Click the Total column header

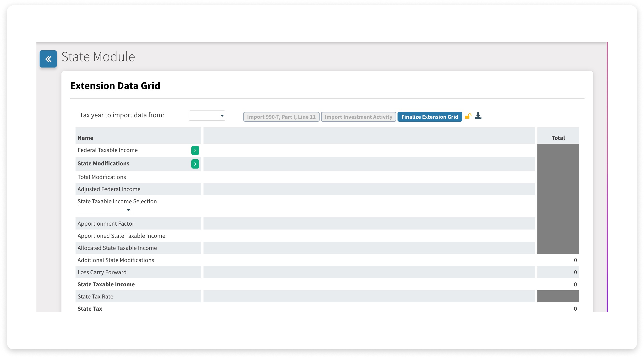558,138
